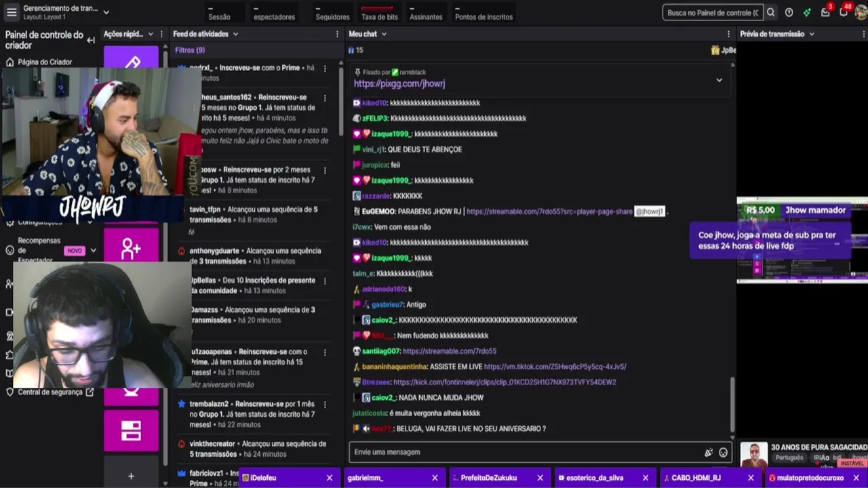The height and width of the screenshot is (488, 868).
Task: Click the stream preview thumbnail
Action: pyautogui.click(x=802, y=240)
